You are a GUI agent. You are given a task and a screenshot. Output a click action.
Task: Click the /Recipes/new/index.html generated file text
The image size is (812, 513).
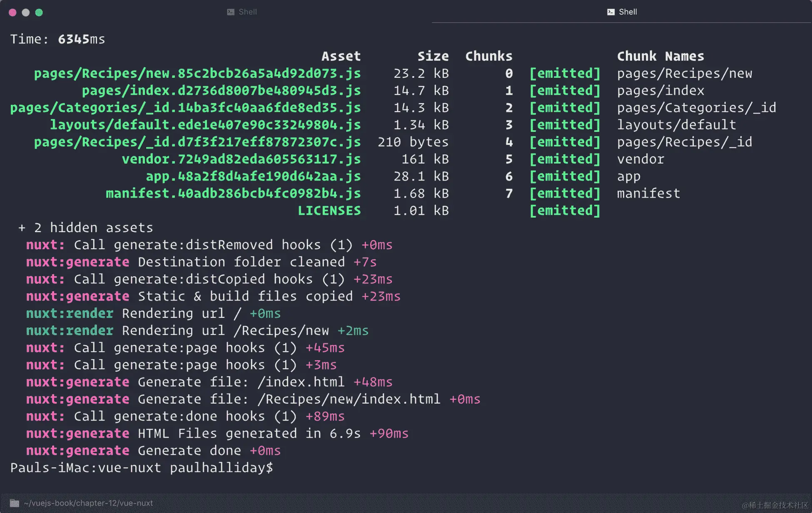[349, 399]
